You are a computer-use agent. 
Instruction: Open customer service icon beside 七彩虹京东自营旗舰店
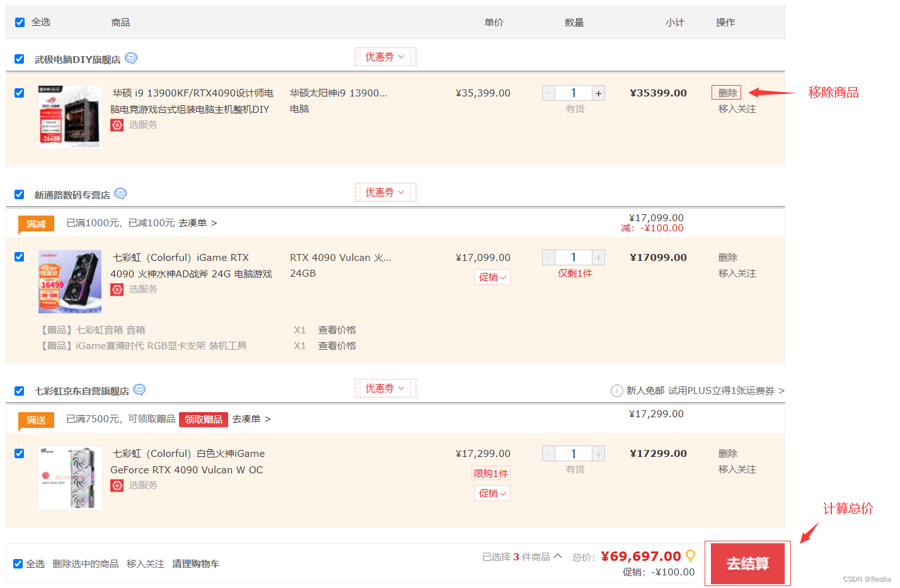139,390
